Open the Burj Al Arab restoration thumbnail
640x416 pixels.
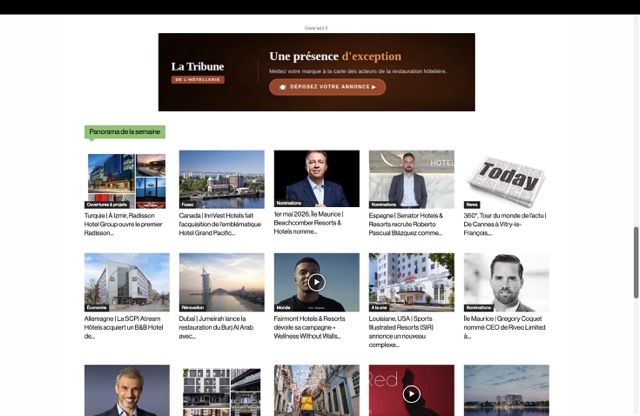click(x=222, y=282)
